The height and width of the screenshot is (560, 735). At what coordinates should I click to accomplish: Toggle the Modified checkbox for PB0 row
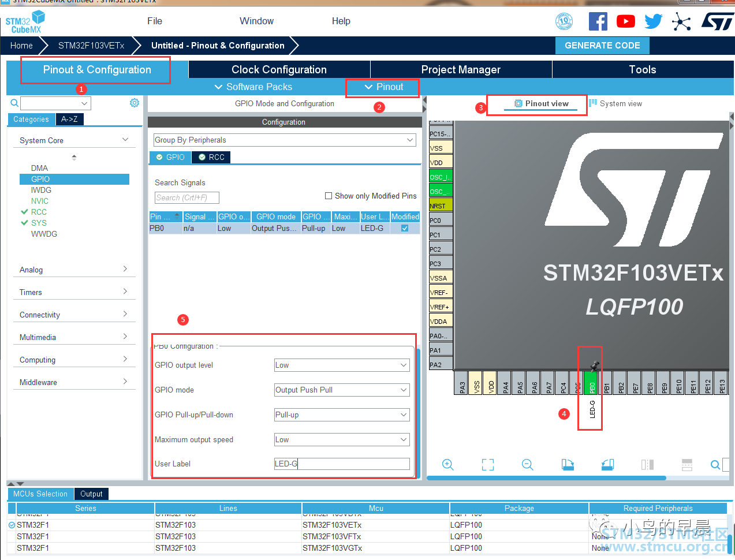(x=405, y=228)
